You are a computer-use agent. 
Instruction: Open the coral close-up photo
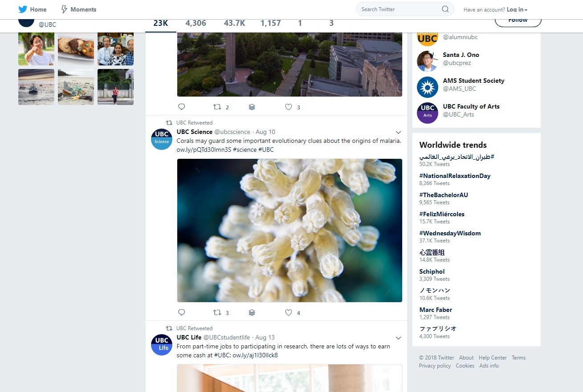[x=289, y=230]
